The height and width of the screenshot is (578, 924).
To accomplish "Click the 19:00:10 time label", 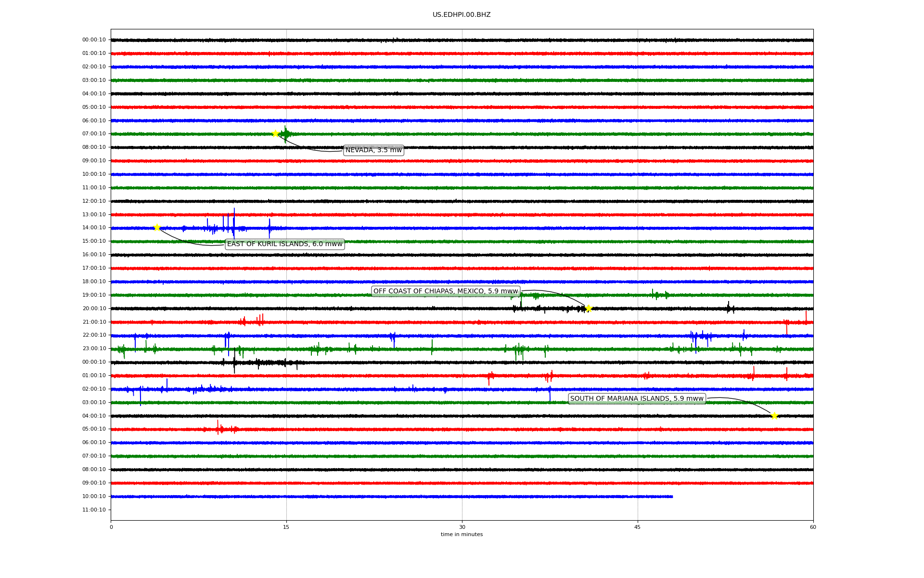I will pos(94,295).
